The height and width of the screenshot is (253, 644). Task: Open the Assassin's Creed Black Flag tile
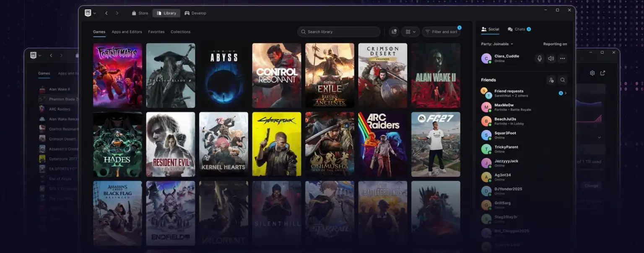pos(117,213)
